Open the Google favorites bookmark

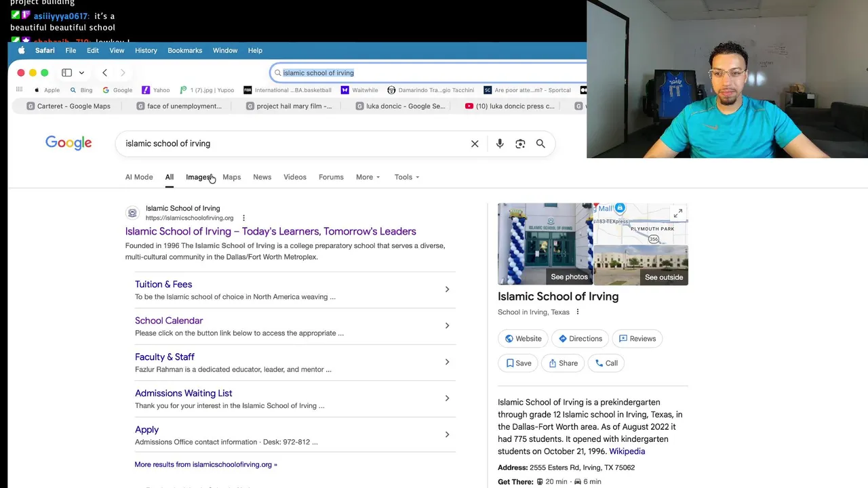[x=117, y=89]
